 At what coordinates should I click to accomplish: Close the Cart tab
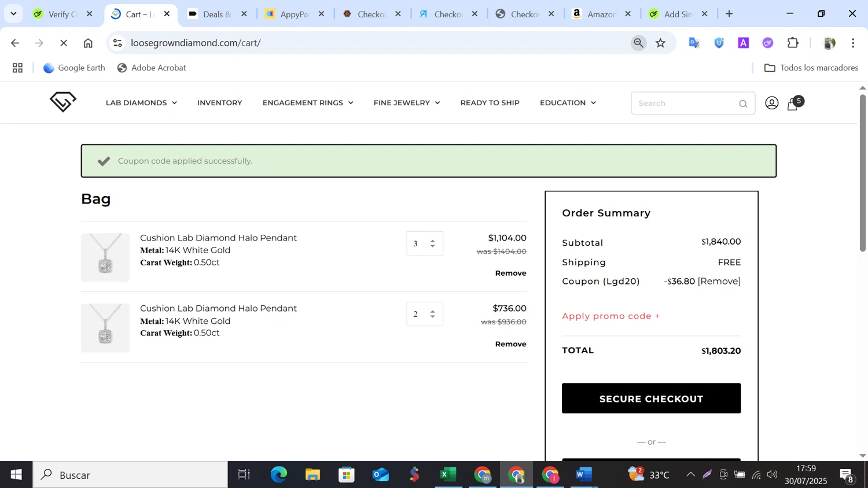[x=167, y=14]
